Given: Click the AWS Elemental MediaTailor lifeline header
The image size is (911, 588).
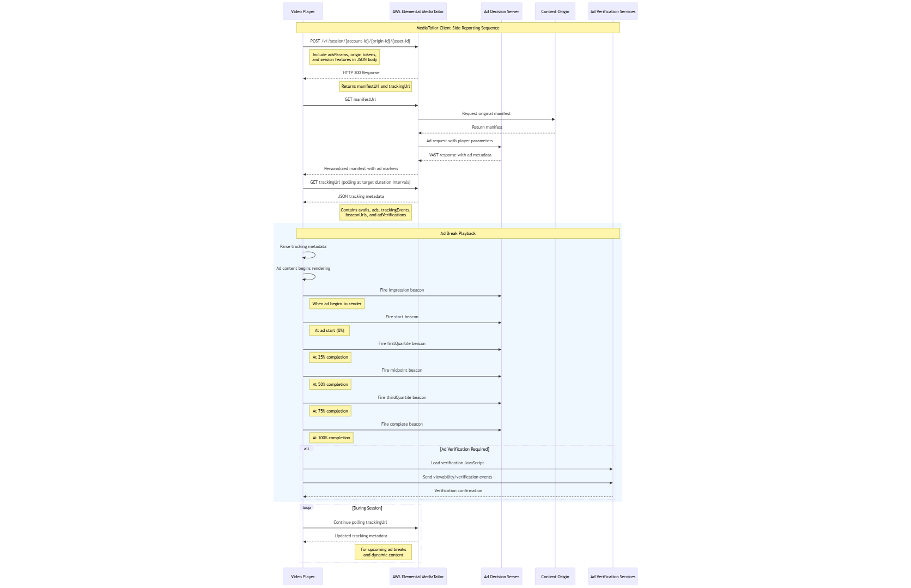Looking at the screenshot, I should pyautogui.click(x=417, y=11).
